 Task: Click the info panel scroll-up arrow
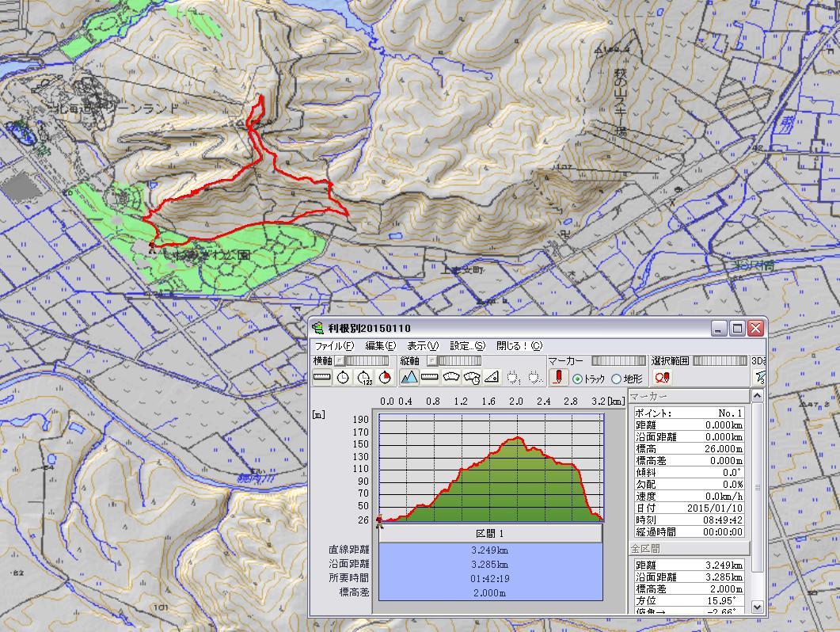pyautogui.click(x=757, y=396)
